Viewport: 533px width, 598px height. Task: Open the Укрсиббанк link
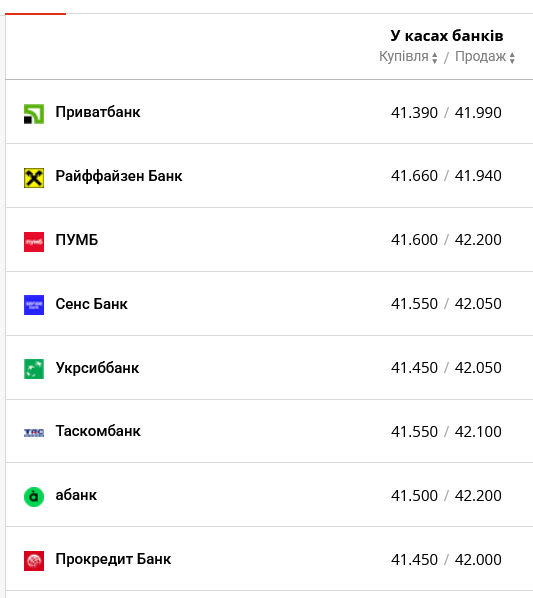pos(98,368)
